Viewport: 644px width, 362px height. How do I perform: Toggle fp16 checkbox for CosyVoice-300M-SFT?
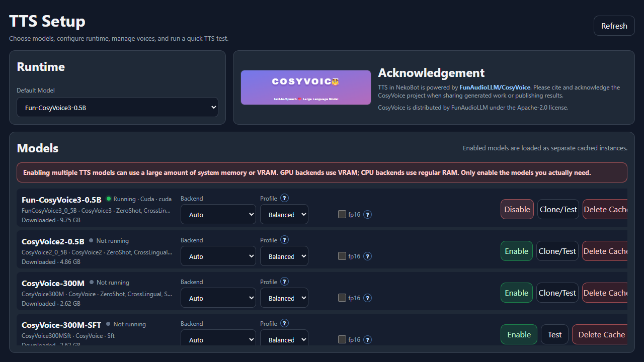[x=342, y=340]
